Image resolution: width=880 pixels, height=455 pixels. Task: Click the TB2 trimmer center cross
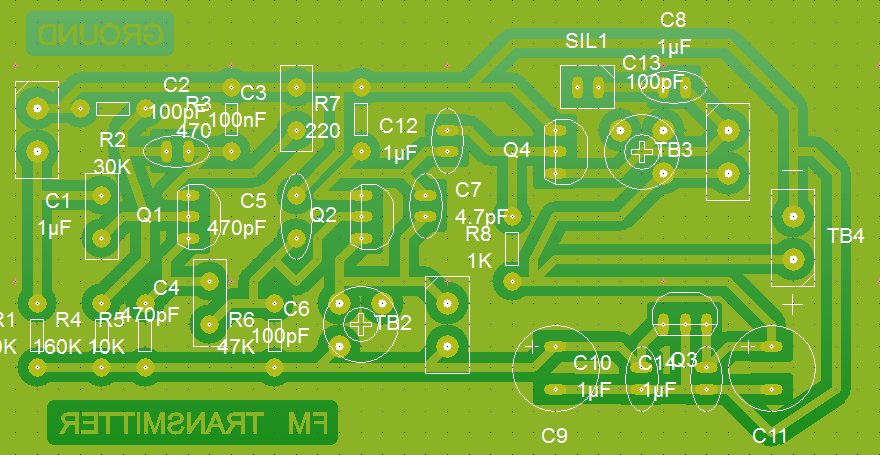[x=361, y=323]
